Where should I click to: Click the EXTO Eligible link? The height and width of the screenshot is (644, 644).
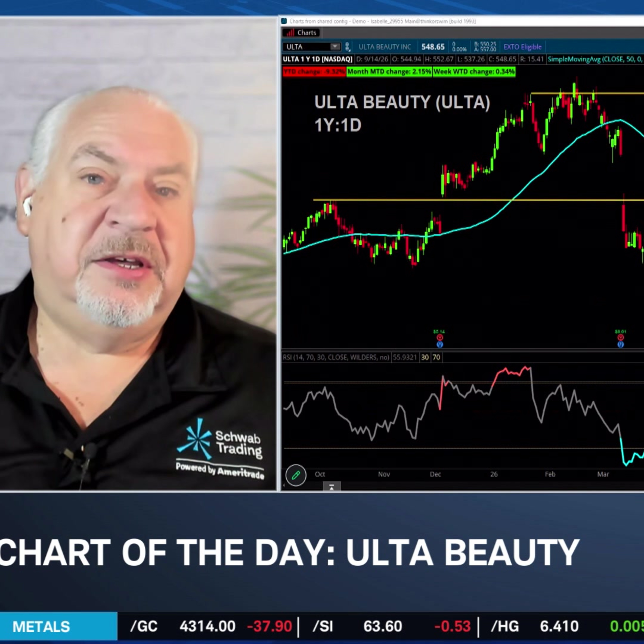point(522,47)
